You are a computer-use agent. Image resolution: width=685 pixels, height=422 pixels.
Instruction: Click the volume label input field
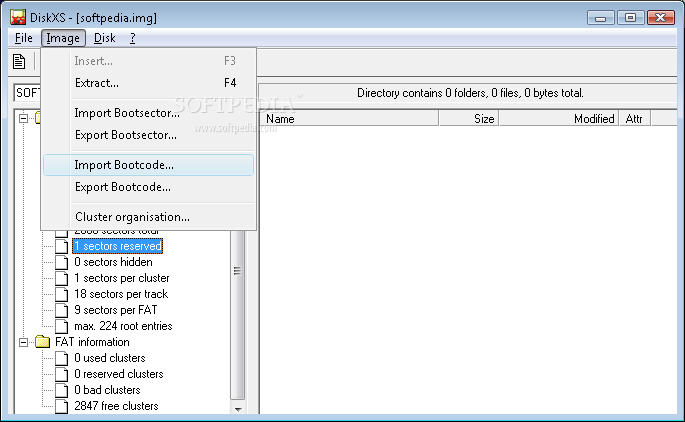tap(27, 93)
